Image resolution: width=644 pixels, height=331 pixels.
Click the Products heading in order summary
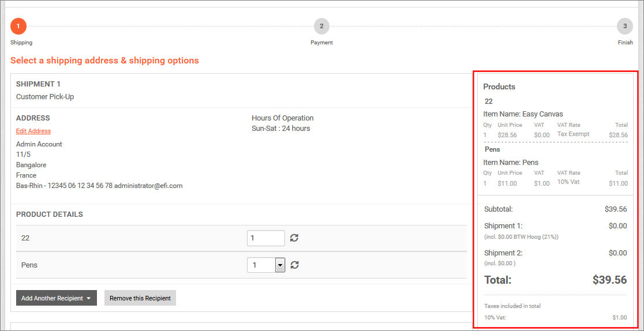click(499, 87)
